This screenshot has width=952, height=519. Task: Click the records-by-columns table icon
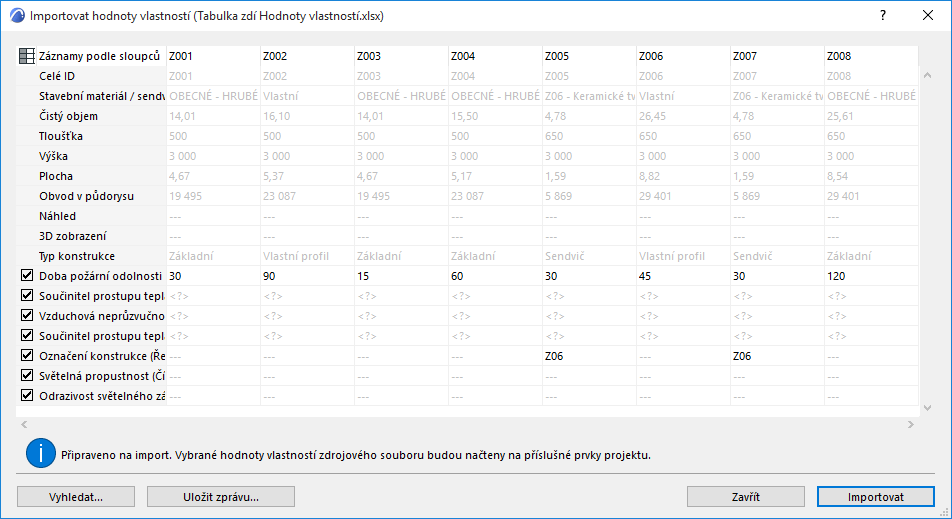coord(27,56)
